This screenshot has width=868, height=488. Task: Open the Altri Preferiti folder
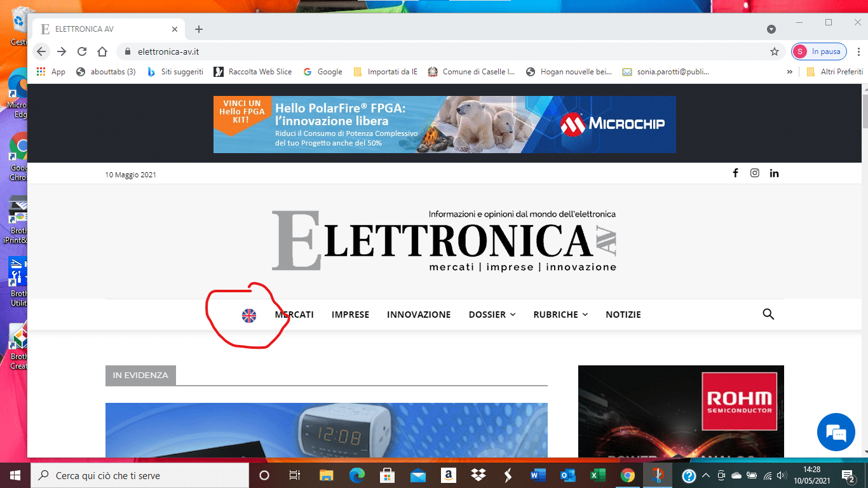tap(834, 72)
